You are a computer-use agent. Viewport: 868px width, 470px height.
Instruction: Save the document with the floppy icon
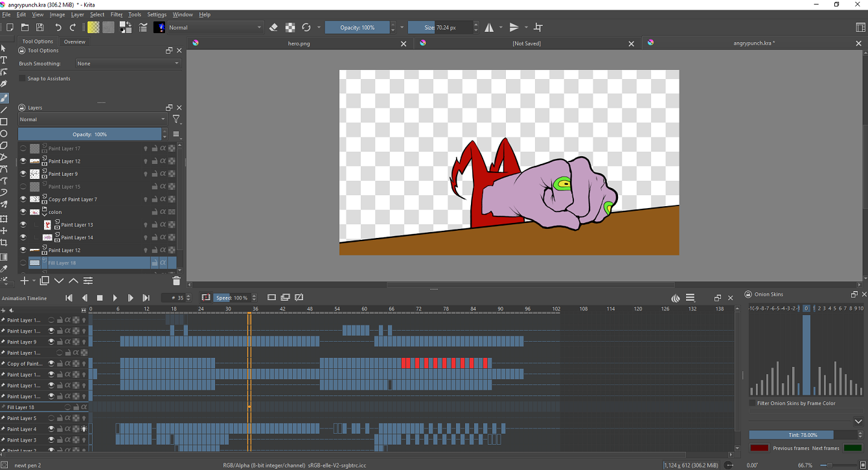[x=40, y=27]
